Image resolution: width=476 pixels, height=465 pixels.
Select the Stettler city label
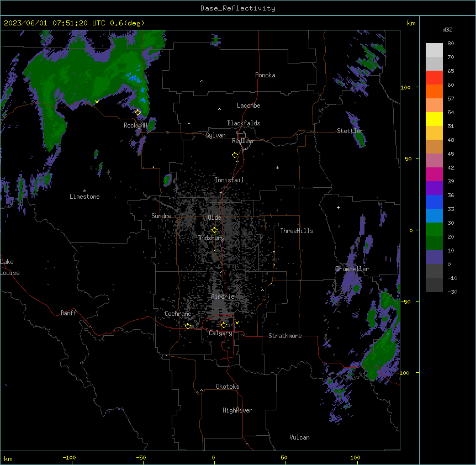(x=350, y=131)
